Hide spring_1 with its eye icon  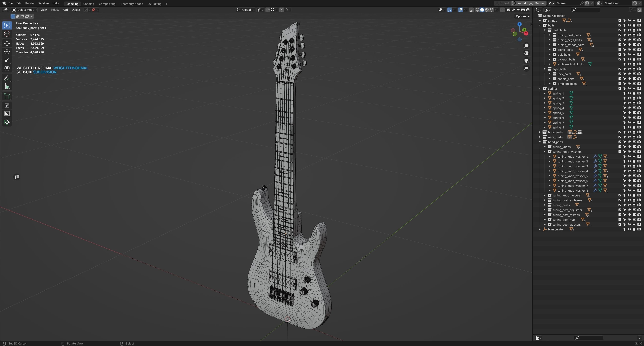[x=629, y=93]
